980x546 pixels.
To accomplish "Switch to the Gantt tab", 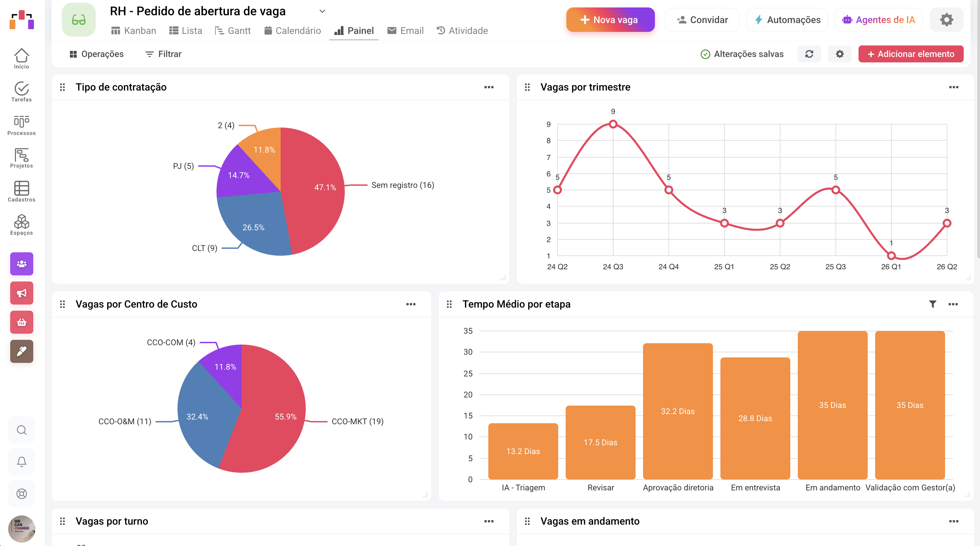I will (233, 31).
